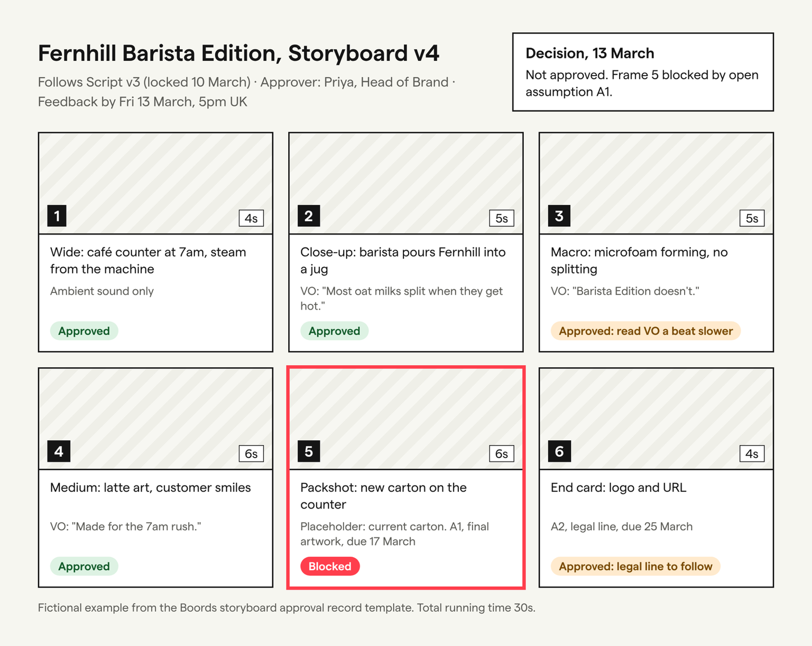
Task: Click 'Feedback by Fri 13 March, 5pm UK' text
Action: pyautogui.click(x=143, y=101)
